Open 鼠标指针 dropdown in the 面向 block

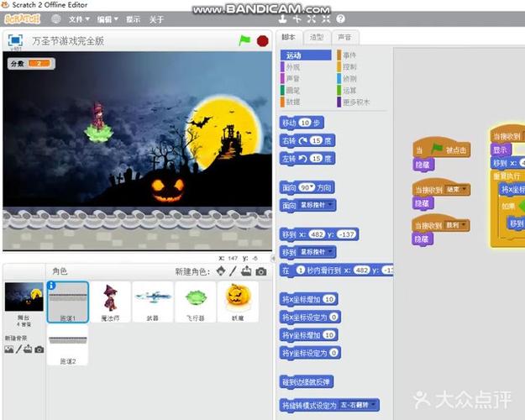coord(316,205)
